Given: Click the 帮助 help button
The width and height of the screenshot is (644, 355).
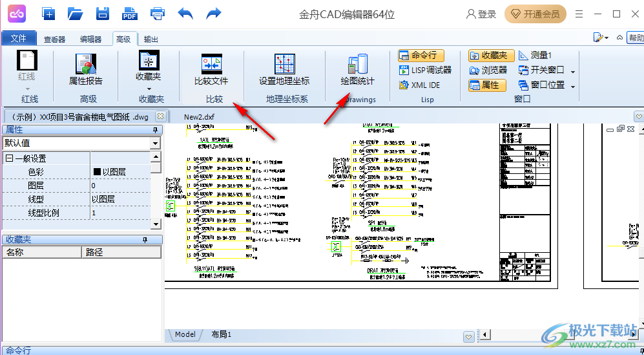Looking at the screenshot, I should tap(635, 38).
